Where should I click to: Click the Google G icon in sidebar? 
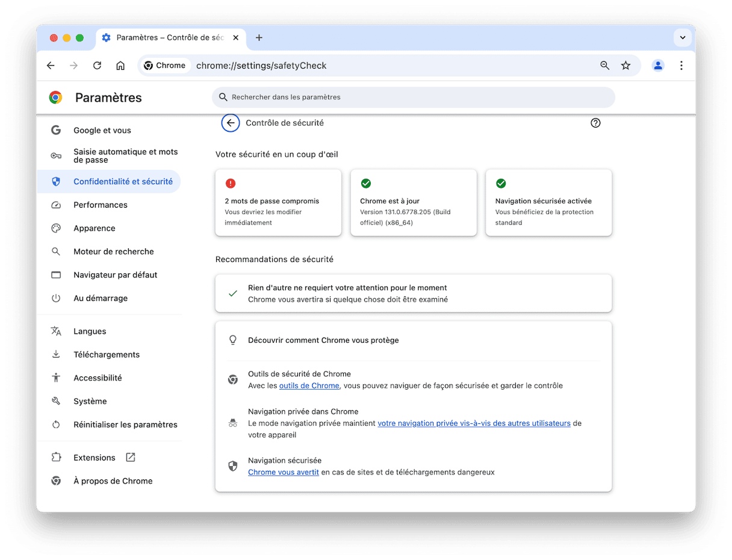pos(56,130)
